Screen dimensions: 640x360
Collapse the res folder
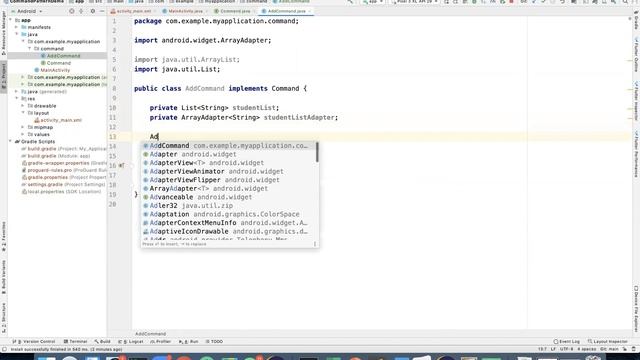(17, 99)
